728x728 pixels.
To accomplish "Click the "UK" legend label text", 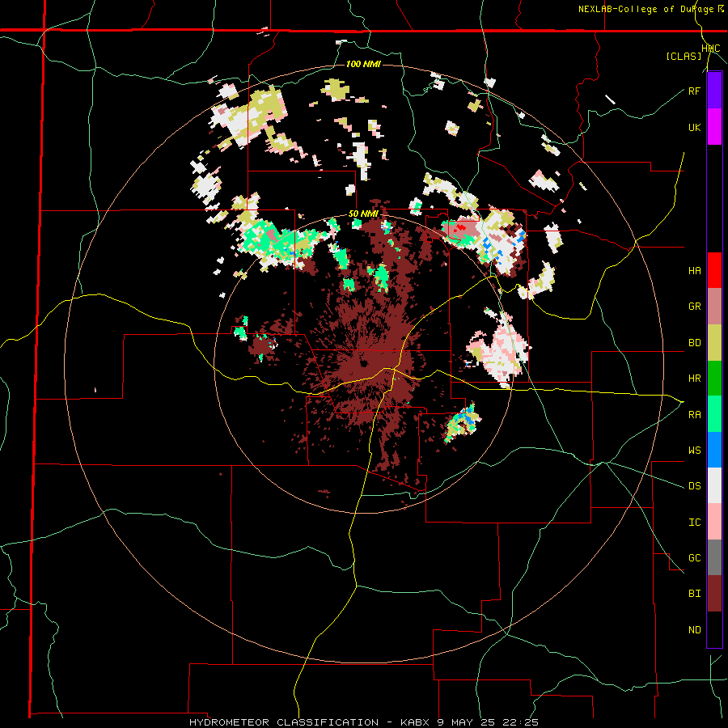I will pos(694,127).
